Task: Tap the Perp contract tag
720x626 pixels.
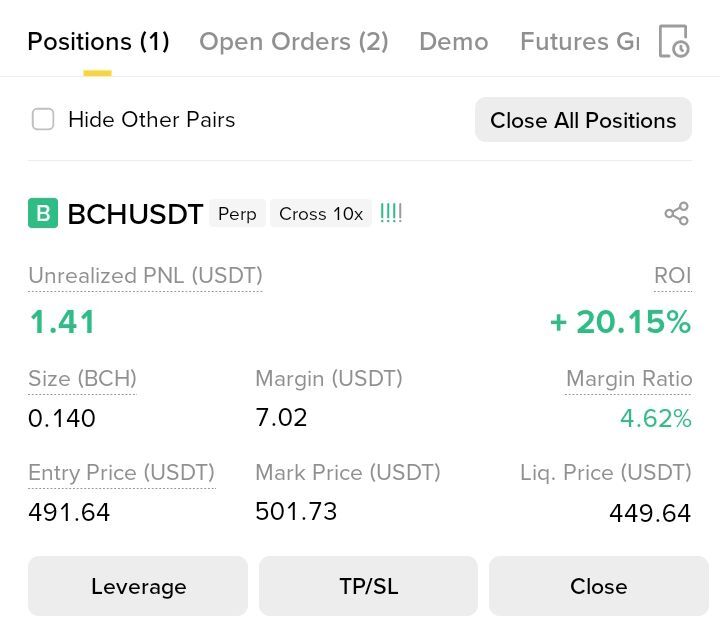Action: [237, 214]
